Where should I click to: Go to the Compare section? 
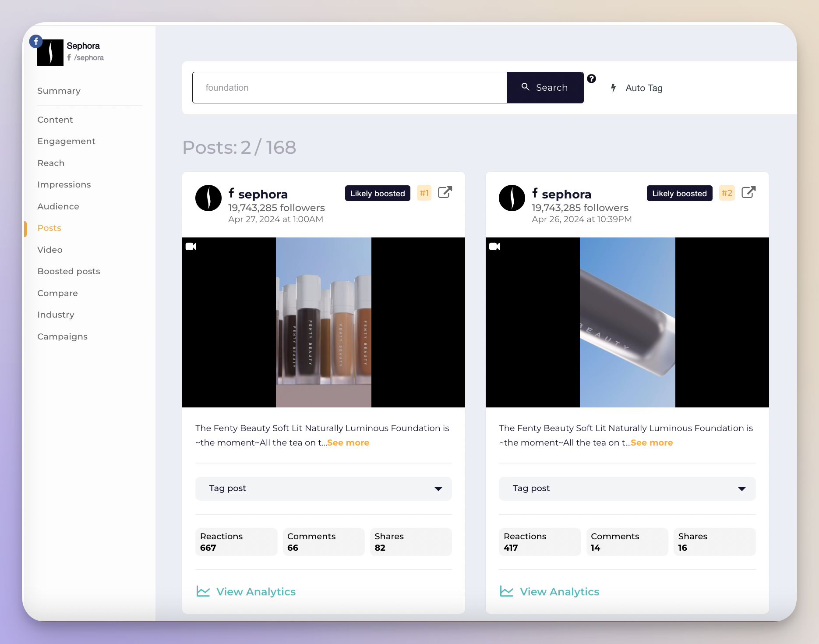57,293
